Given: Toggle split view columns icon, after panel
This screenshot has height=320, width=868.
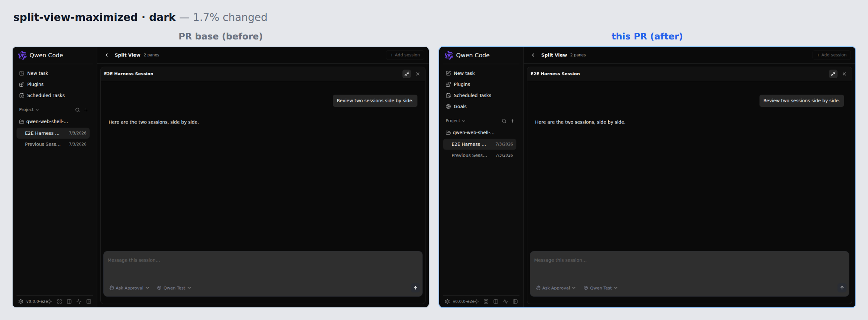Looking at the screenshot, I should [x=496, y=301].
